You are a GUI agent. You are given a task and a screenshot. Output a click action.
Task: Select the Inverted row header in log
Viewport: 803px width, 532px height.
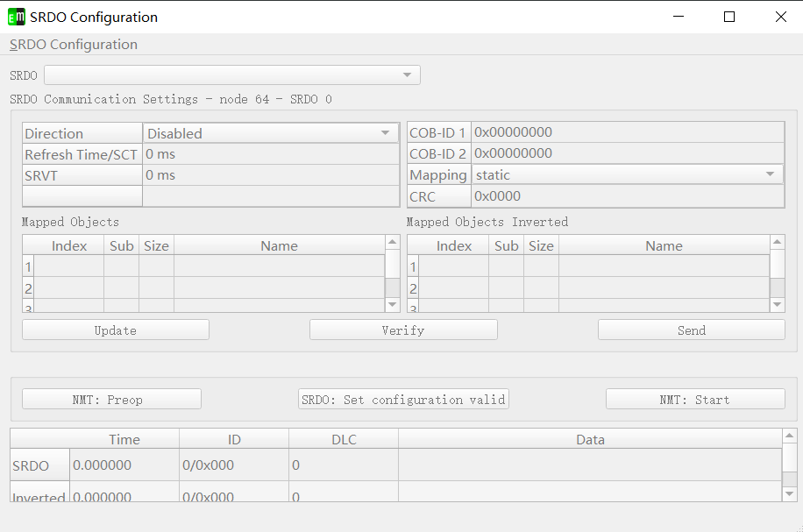click(40, 491)
